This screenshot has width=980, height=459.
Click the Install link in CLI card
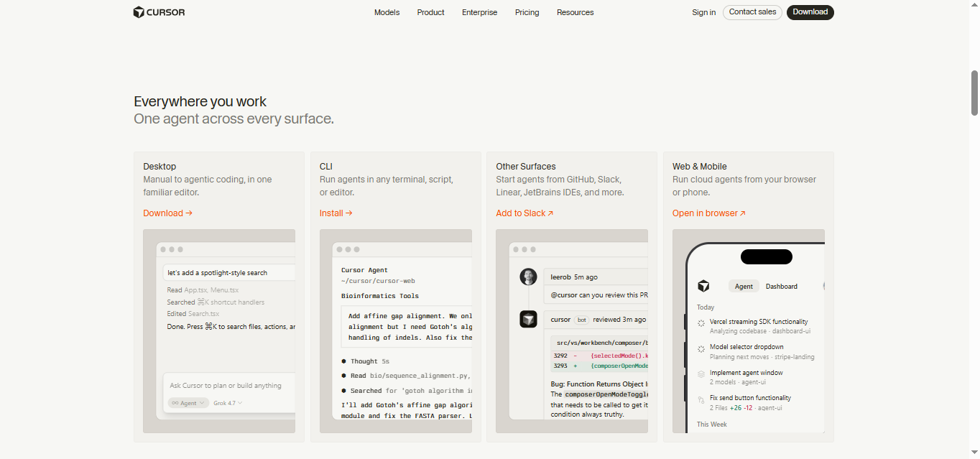click(336, 213)
